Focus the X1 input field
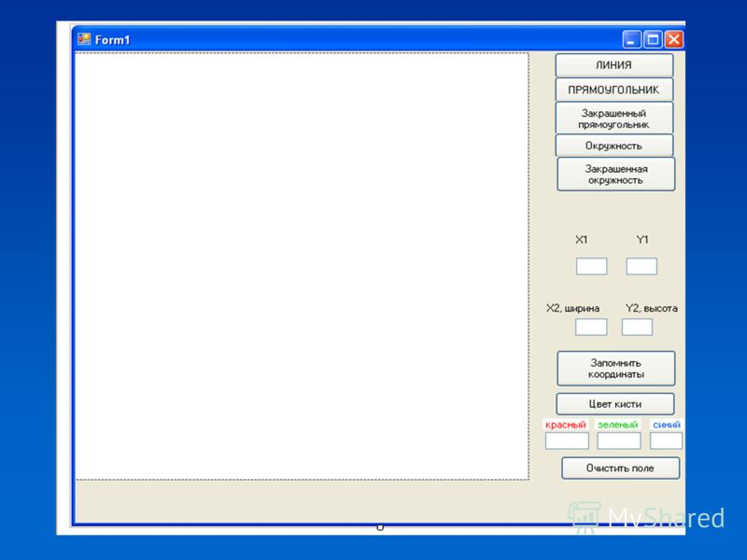Screen dimensions: 747x560 pos(592,267)
